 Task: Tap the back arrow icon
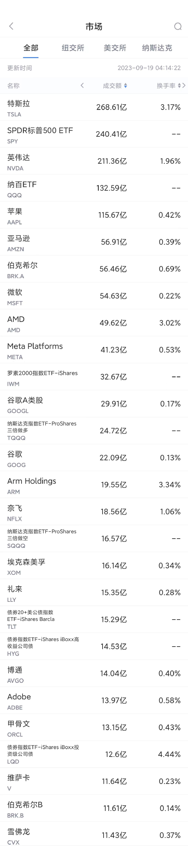pyautogui.click(x=11, y=26)
